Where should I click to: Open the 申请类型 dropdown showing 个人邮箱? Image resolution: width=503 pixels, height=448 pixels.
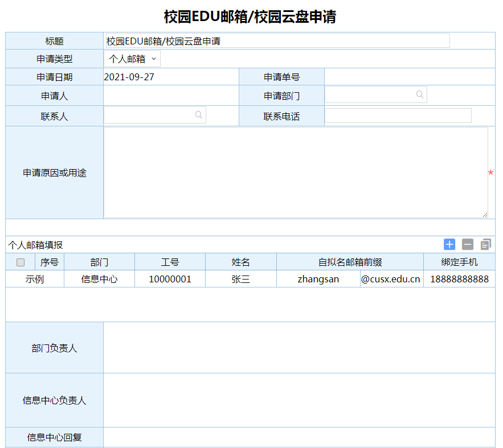click(132, 59)
